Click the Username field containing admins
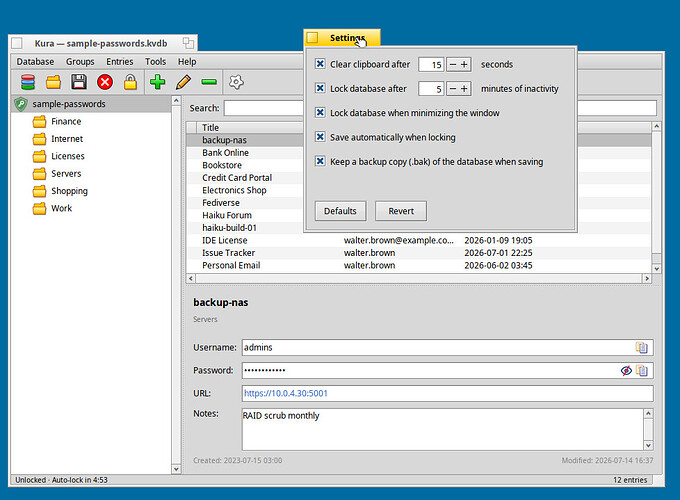Viewport: 680px width, 500px height. click(x=438, y=347)
